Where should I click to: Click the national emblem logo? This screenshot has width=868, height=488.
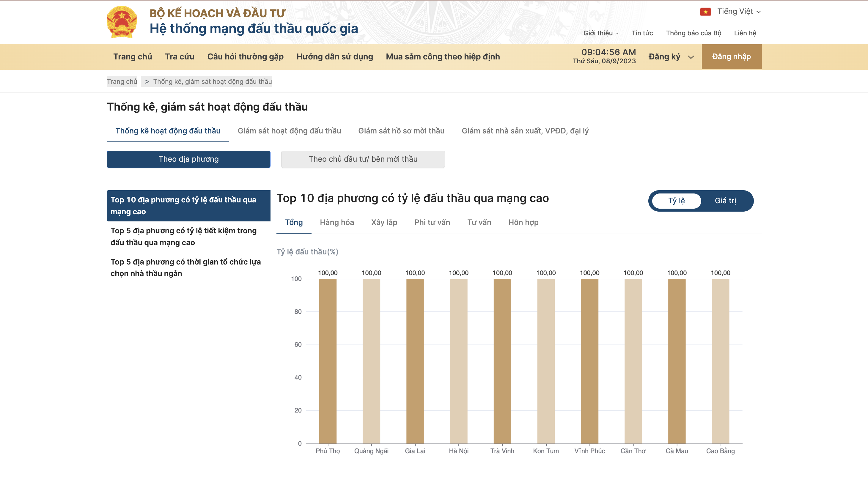(122, 22)
